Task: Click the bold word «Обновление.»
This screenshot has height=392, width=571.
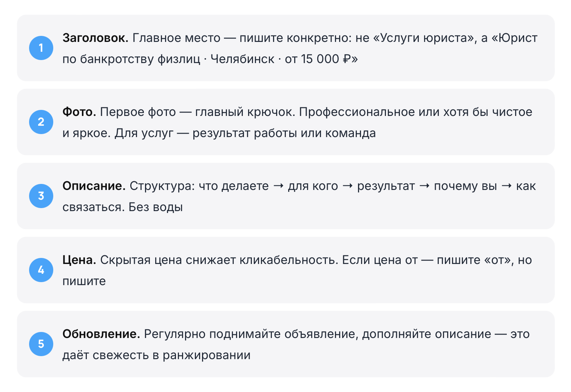Action: pyautogui.click(x=101, y=334)
